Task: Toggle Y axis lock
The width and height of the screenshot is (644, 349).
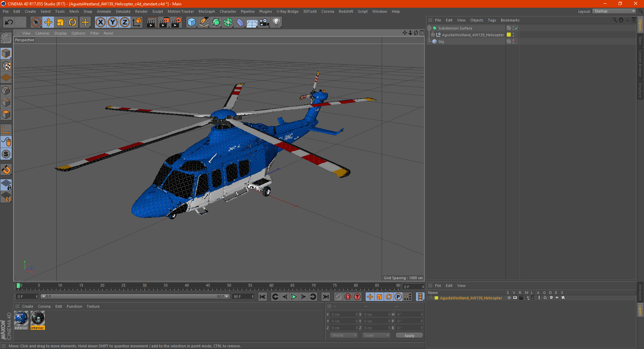Action: [x=113, y=22]
